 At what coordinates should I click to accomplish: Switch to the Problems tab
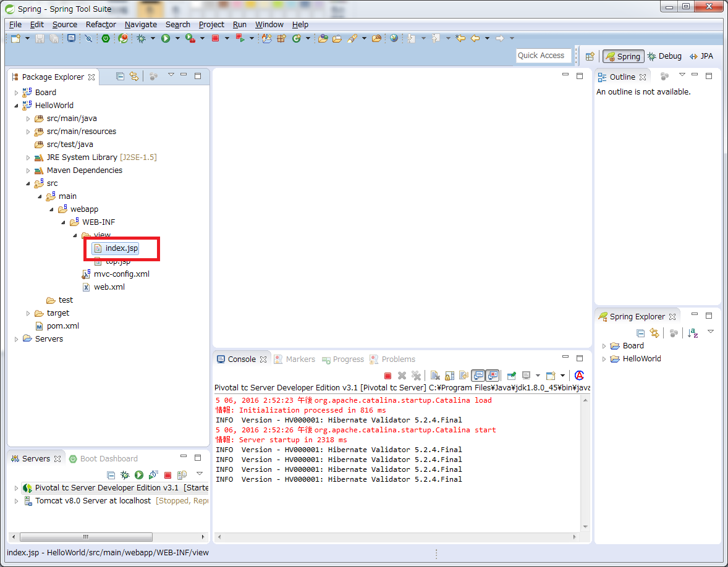click(x=398, y=359)
